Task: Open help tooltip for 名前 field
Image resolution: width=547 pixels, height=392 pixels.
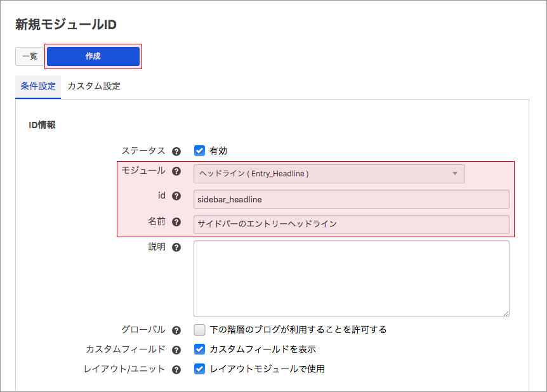Action: [x=176, y=222]
